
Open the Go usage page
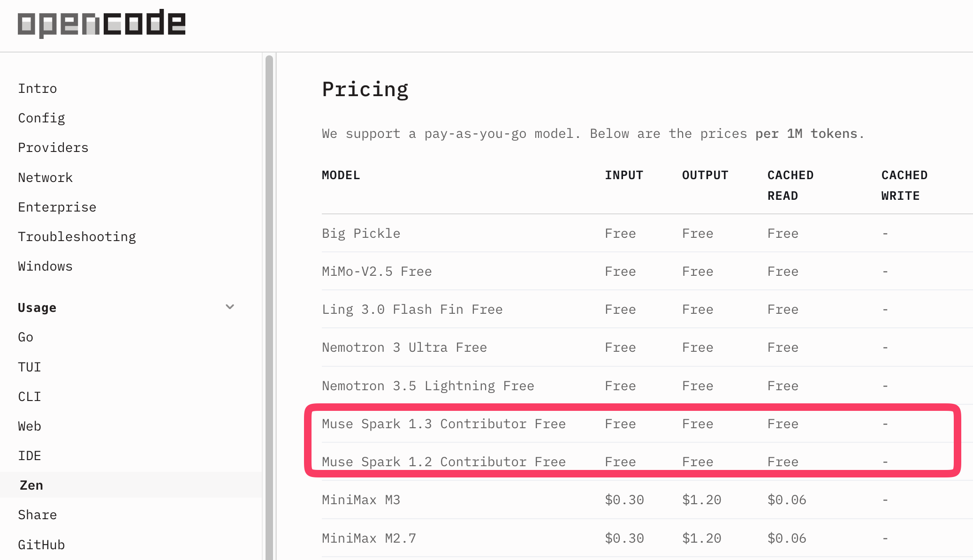point(26,337)
